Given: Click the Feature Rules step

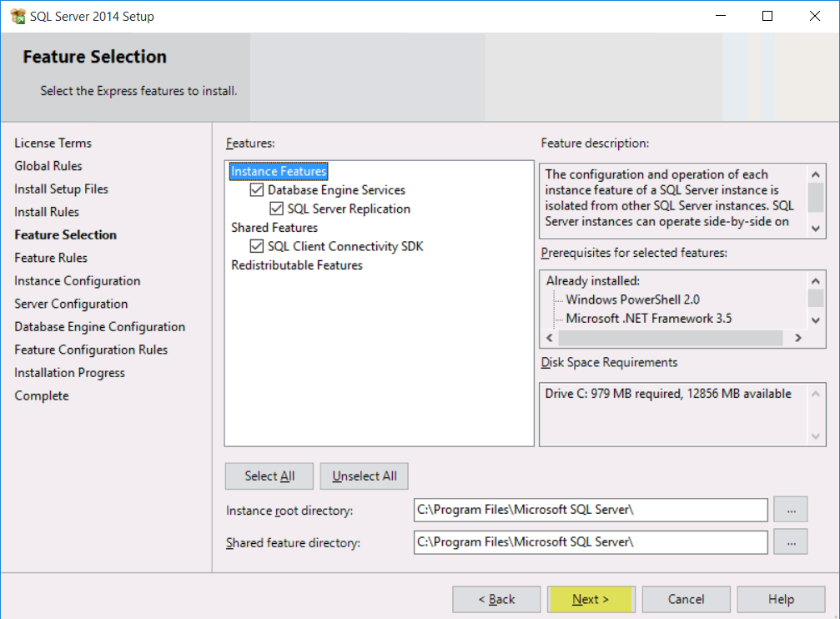Looking at the screenshot, I should coord(51,258).
